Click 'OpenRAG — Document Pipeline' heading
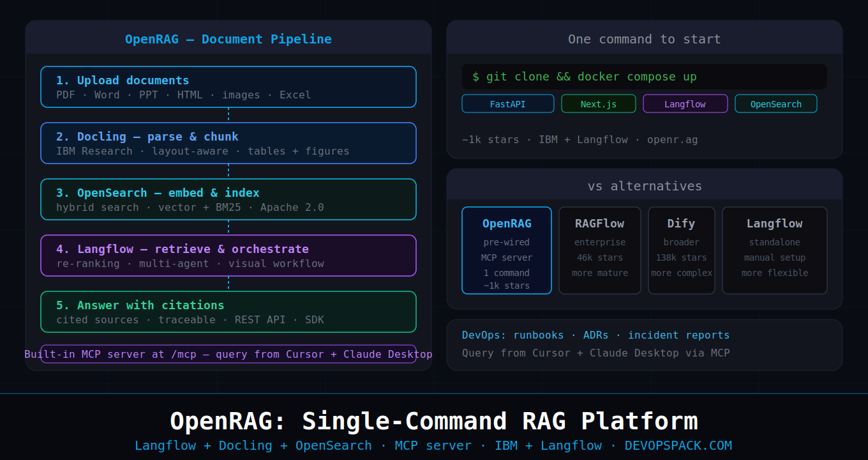 228,39
